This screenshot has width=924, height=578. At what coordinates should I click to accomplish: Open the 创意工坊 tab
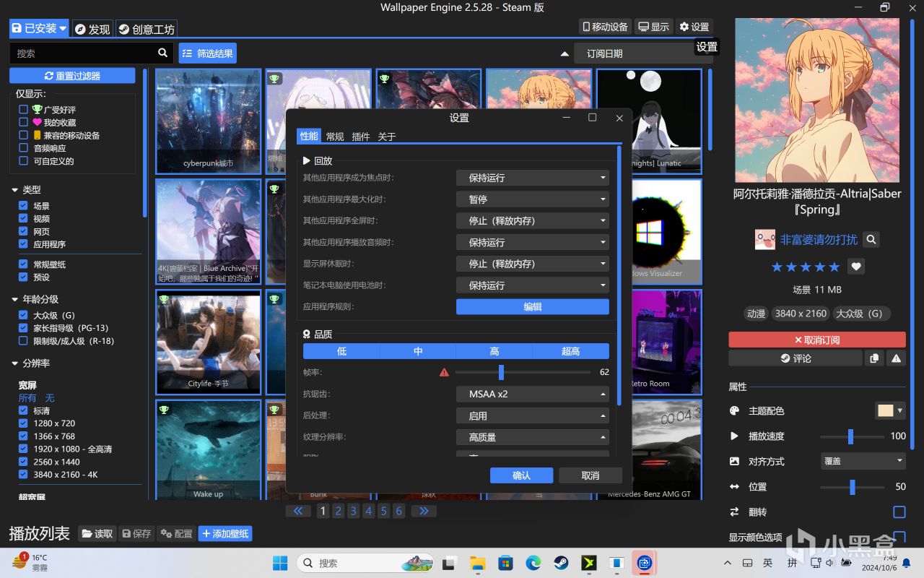147,29
